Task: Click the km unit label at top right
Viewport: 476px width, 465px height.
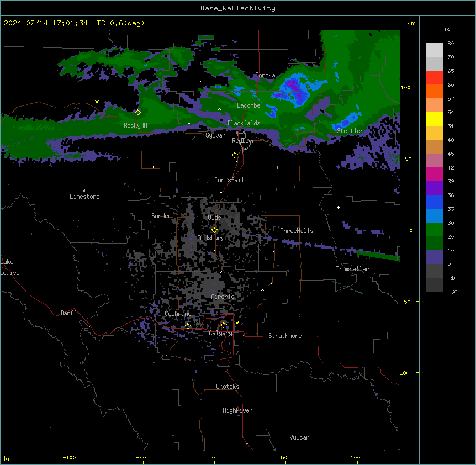Action: (x=411, y=23)
